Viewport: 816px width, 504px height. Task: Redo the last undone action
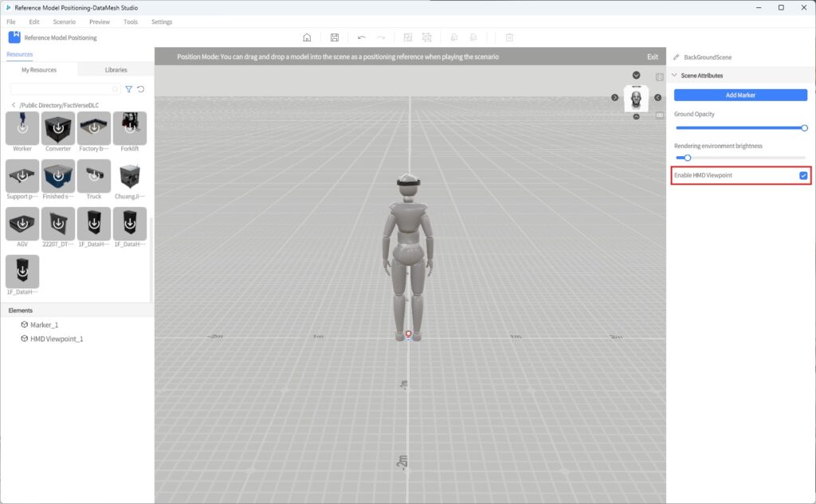(x=381, y=37)
